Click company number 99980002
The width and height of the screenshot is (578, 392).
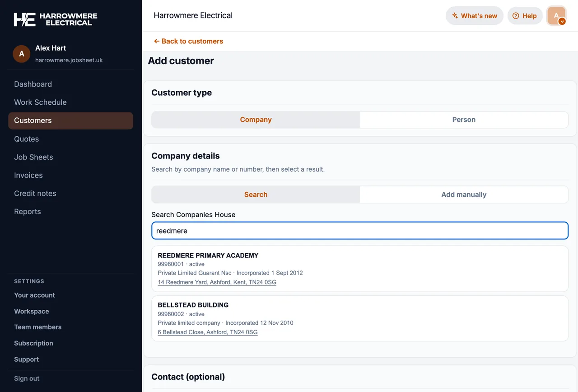pyautogui.click(x=171, y=314)
